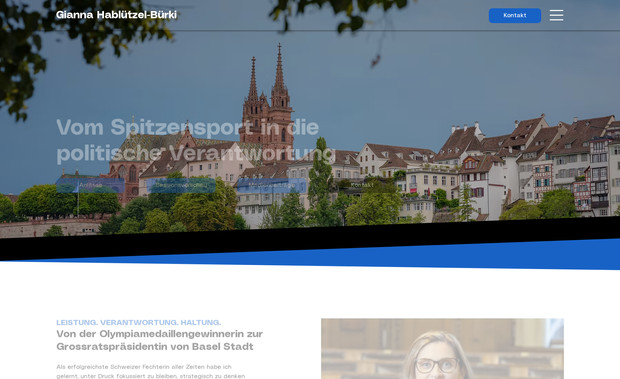Image resolution: width=620 pixels, height=379 pixels.
Task: Go to Gianna Hablützel-Bürki home link
Action: (116, 15)
